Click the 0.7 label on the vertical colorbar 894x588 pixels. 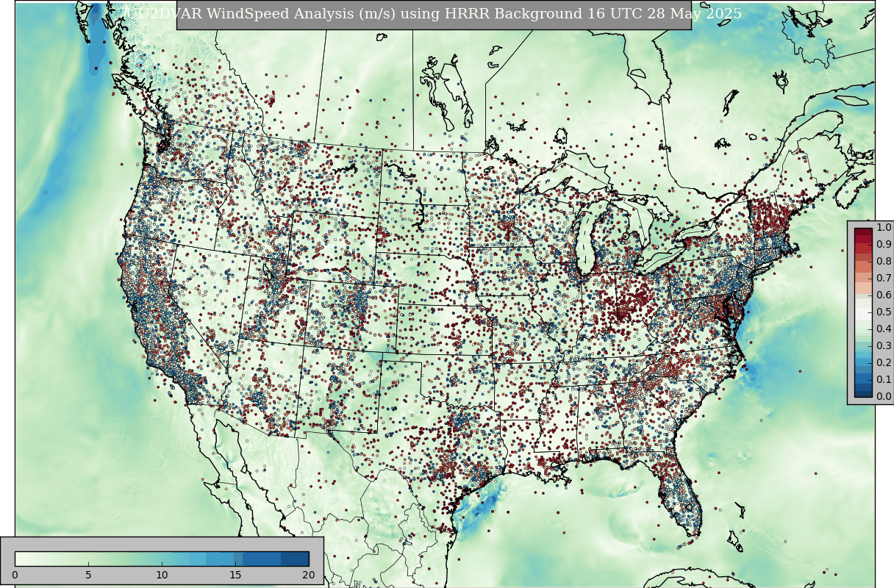pyautogui.click(x=884, y=279)
